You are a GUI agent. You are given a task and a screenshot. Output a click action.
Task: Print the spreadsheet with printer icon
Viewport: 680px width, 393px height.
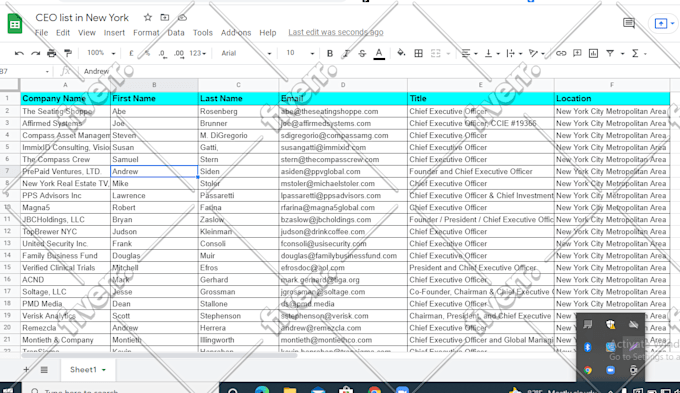52,53
